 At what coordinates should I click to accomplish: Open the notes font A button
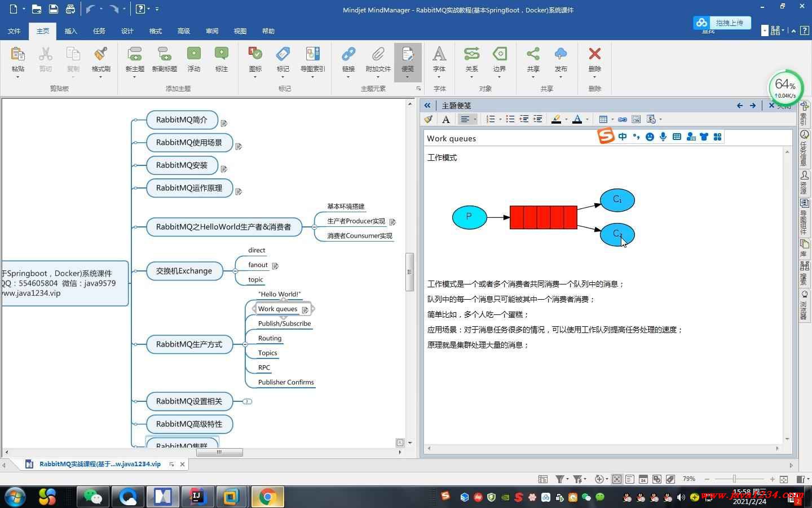tap(445, 119)
